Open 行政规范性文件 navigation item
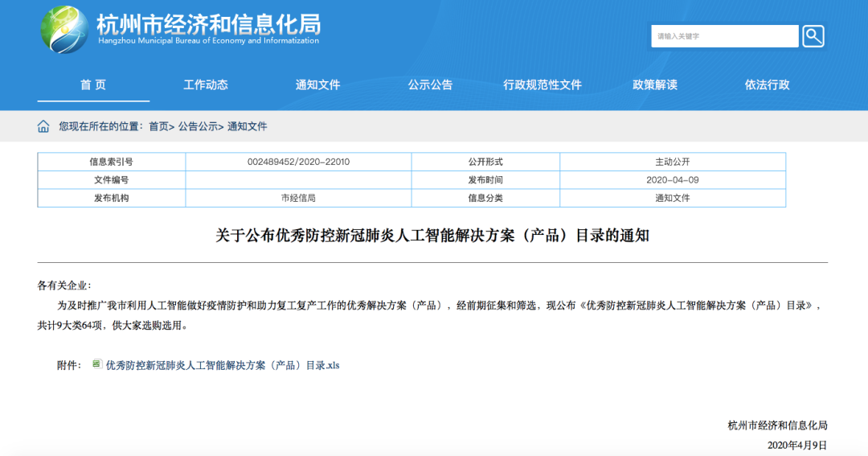868x456 pixels. click(x=542, y=85)
